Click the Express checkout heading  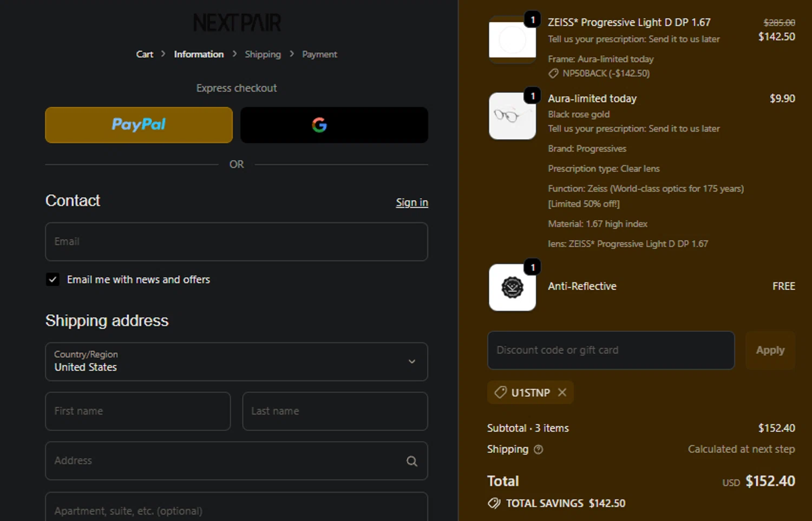(x=237, y=88)
